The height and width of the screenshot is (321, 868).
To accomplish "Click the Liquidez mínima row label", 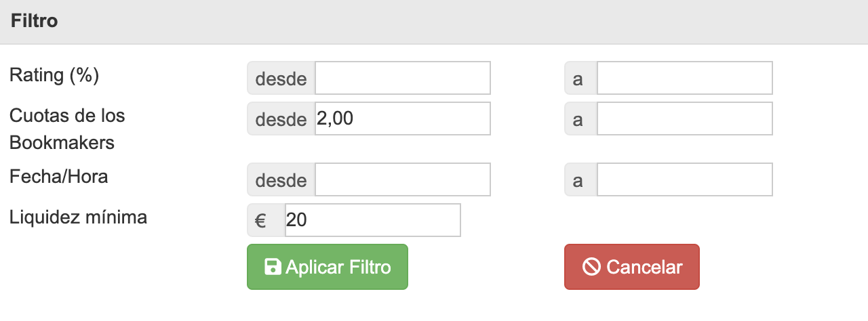I will click(x=79, y=217).
